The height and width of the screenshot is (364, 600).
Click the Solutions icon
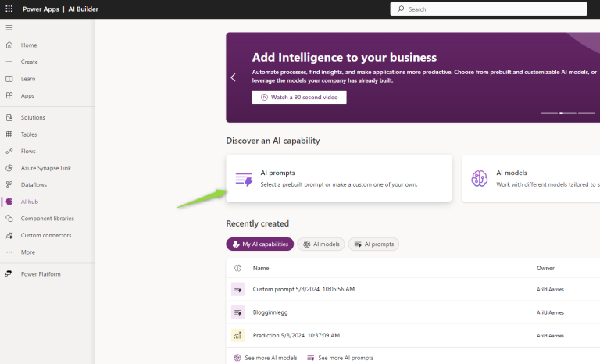(x=9, y=117)
